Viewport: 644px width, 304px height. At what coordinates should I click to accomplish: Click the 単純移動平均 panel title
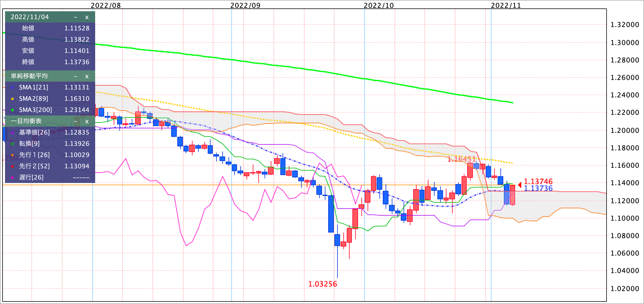pos(29,76)
